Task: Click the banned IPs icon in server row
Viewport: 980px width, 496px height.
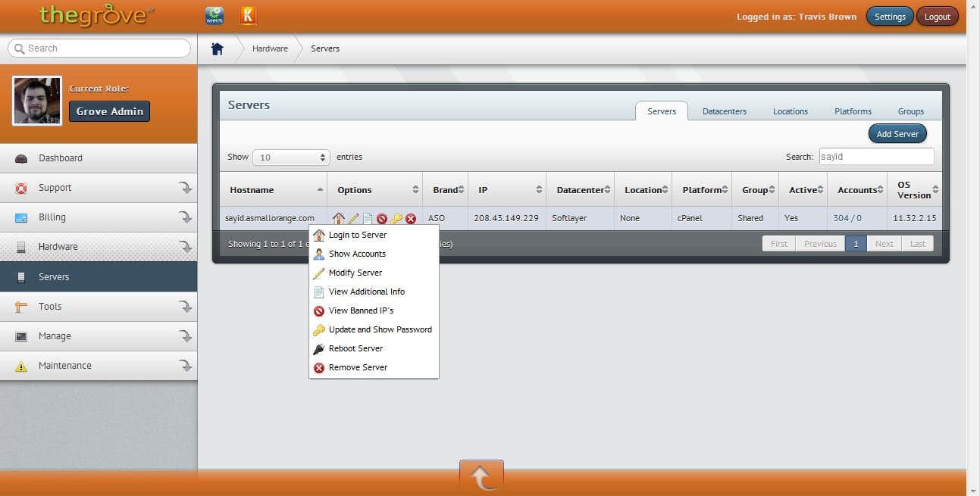Action: 382,218
